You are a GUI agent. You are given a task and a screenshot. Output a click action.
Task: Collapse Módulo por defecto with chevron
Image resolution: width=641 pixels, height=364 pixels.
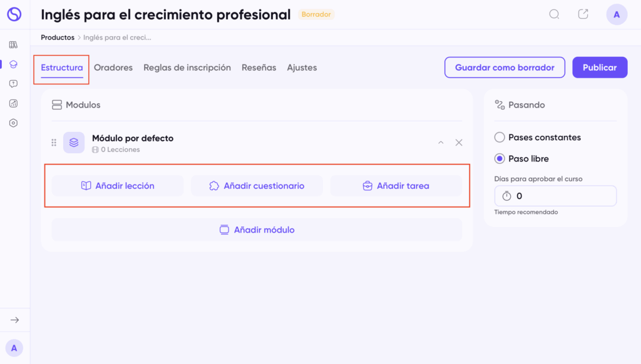[x=441, y=143]
